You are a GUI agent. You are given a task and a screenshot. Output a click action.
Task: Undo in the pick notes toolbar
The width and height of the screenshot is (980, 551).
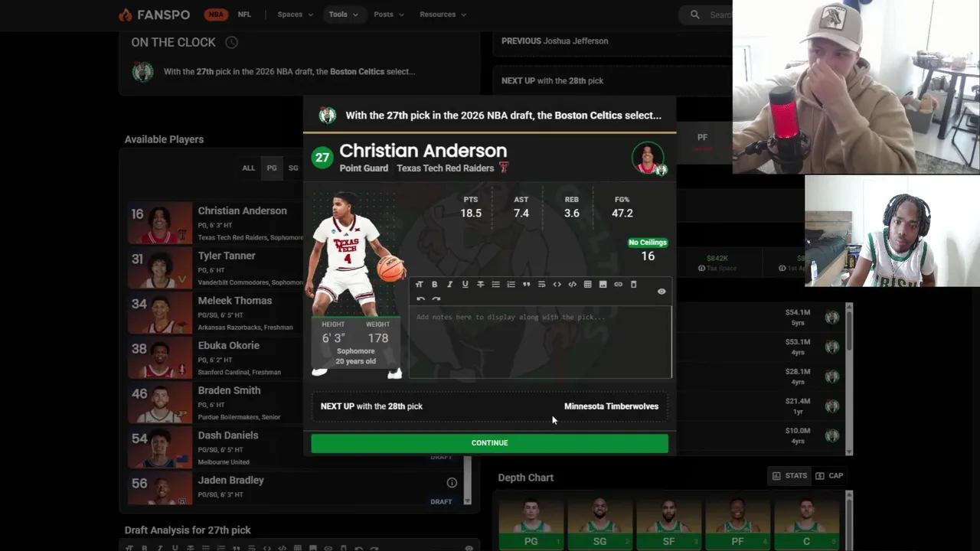pyautogui.click(x=420, y=299)
